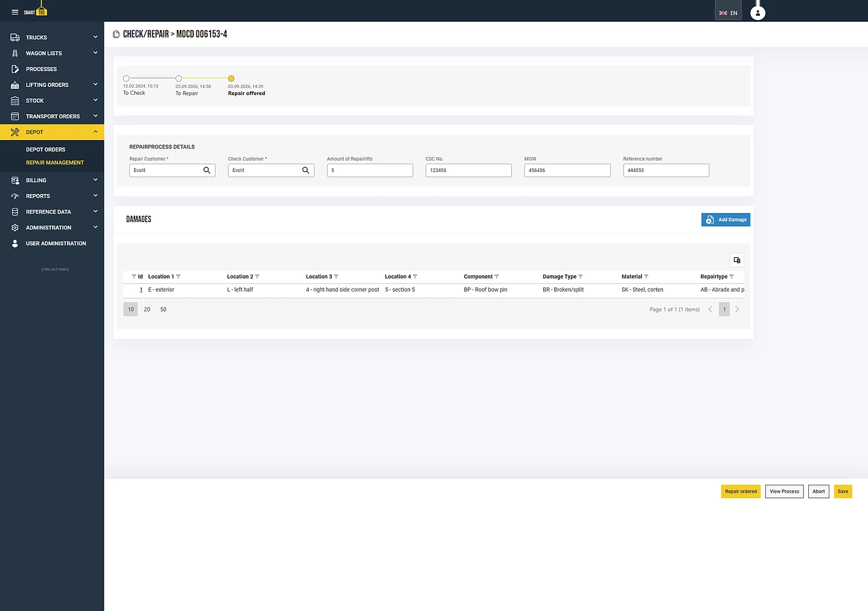Open damage Id 1 link

[x=141, y=290]
